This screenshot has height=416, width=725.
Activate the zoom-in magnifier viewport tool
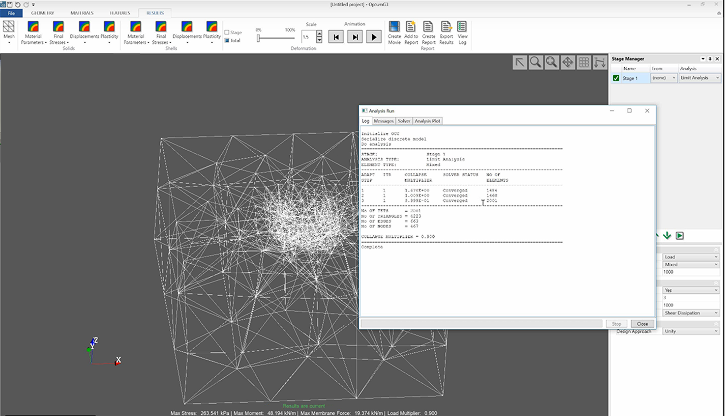click(552, 62)
